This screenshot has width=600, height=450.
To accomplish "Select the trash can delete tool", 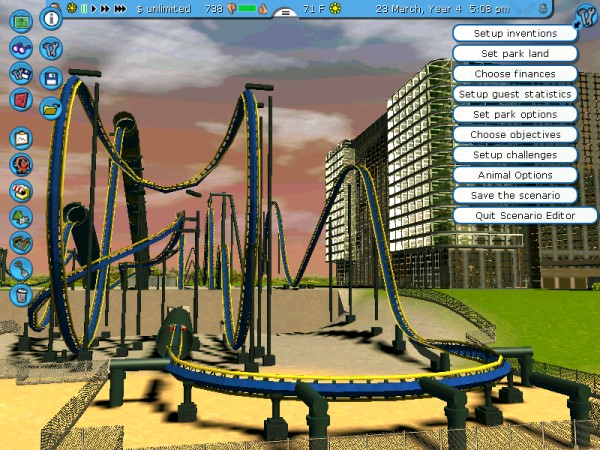I will coord(21,295).
